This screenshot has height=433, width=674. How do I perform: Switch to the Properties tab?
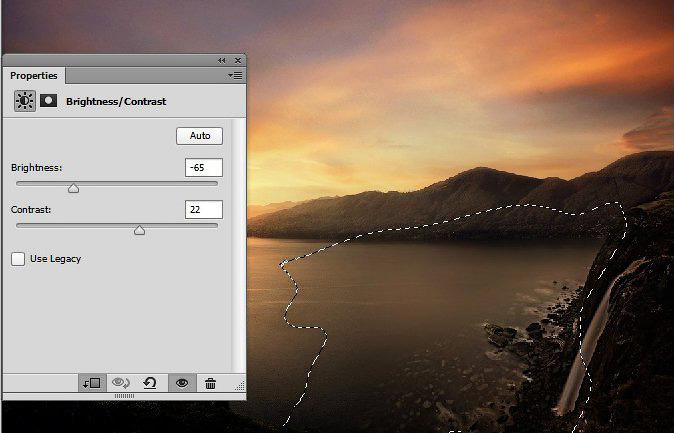(34, 76)
